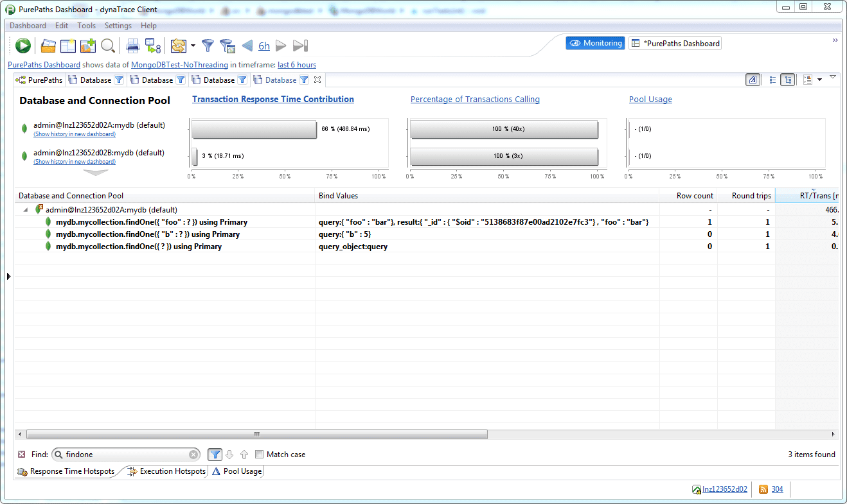
Task: Click the plain funnel filter icon in toolbar
Action: click(208, 46)
